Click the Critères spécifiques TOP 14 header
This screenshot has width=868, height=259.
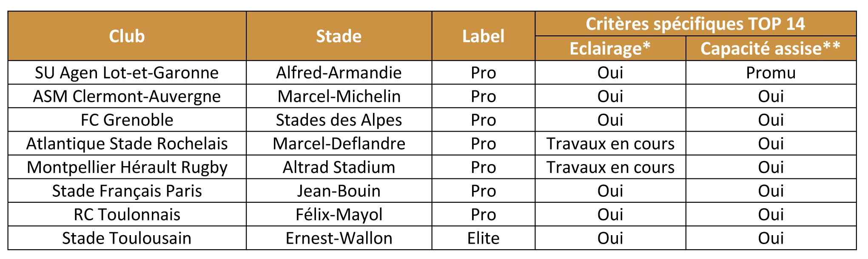coord(695,24)
